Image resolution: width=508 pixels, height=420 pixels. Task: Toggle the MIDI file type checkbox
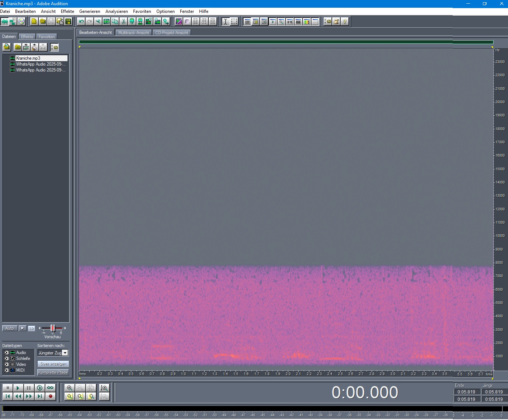(6, 370)
